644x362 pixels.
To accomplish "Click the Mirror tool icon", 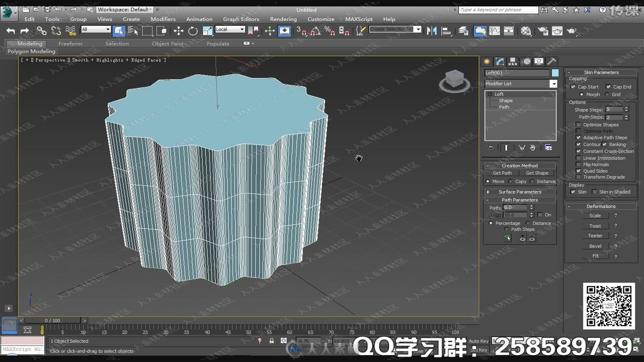I will (x=432, y=31).
